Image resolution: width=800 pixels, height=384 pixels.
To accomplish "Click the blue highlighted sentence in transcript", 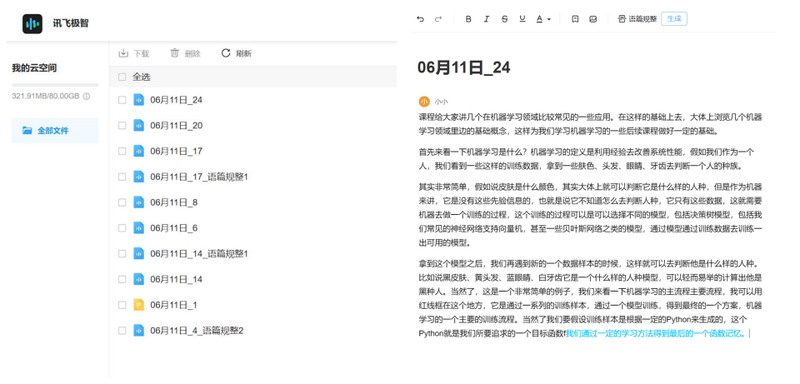I will click(657, 334).
